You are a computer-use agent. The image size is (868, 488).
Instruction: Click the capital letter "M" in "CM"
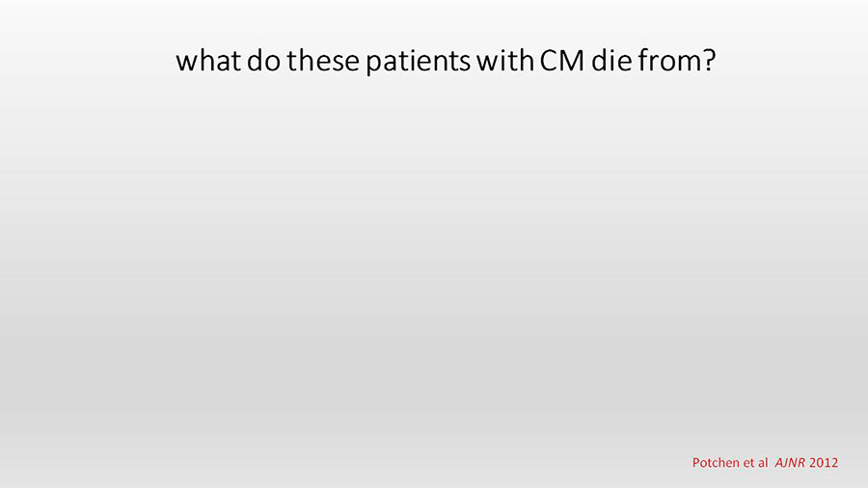[572, 61]
